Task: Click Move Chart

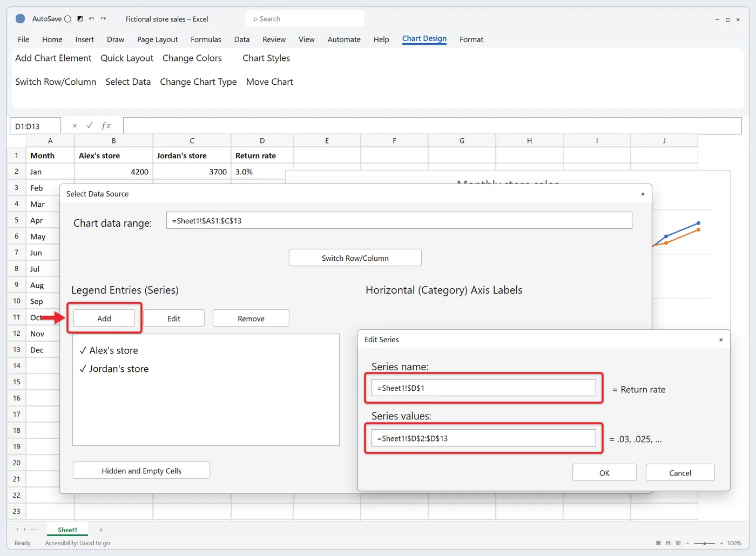Action: 269,82
